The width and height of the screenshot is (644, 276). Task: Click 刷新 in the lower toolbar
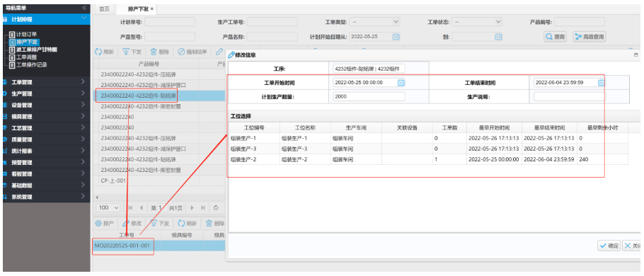tap(188, 224)
